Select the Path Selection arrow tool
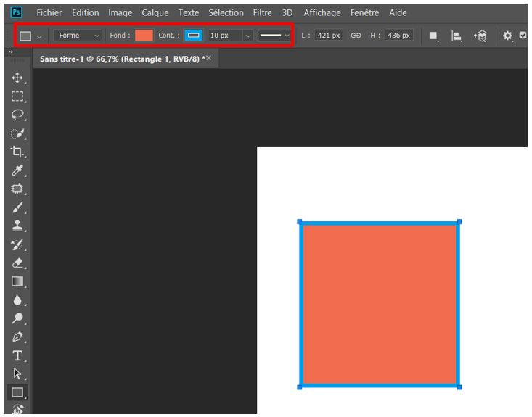The image size is (532, 417). pyautogui.click(x=17, y=373)
